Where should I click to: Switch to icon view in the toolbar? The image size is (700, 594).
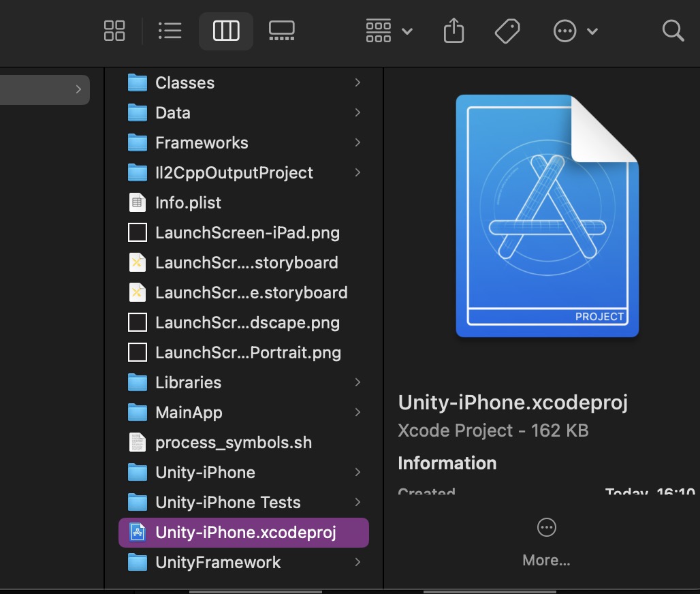(114, 31)
